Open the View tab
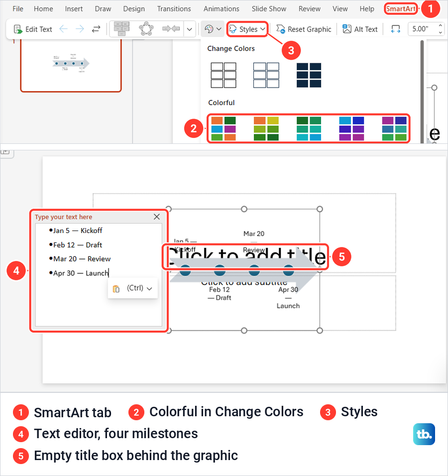The height and width of the screenshot is (476, 448). coord(340,9)
